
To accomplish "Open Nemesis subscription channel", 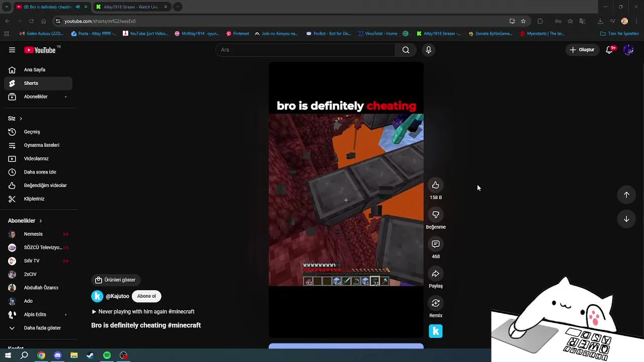I will pyautogui.click(x=38, y=234).
